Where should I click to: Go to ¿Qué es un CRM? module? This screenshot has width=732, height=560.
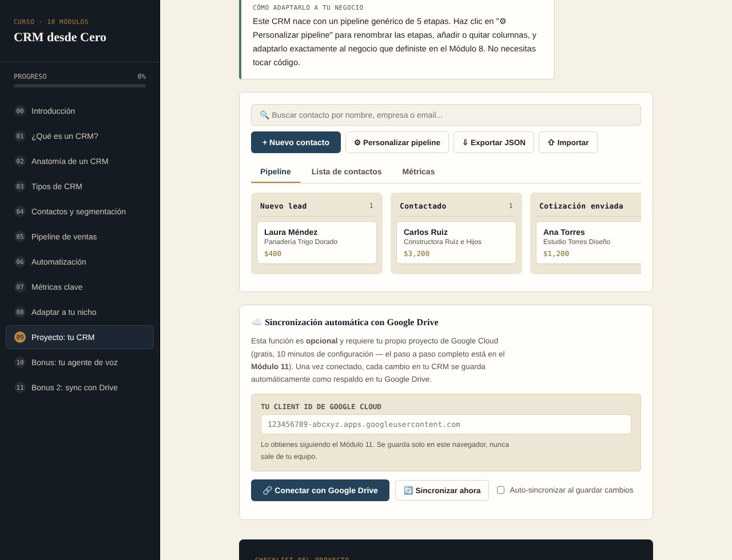point(80,136)
